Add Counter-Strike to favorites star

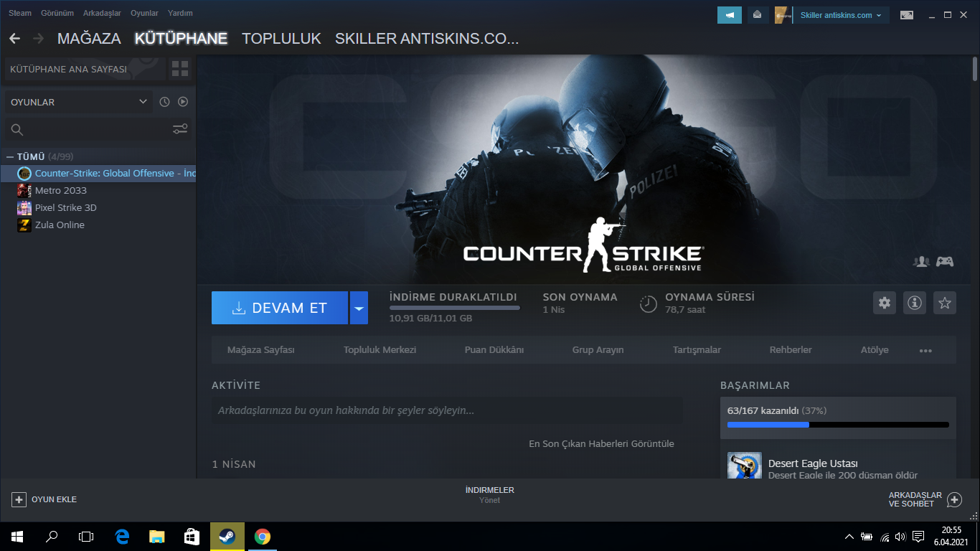coord(945,303)
